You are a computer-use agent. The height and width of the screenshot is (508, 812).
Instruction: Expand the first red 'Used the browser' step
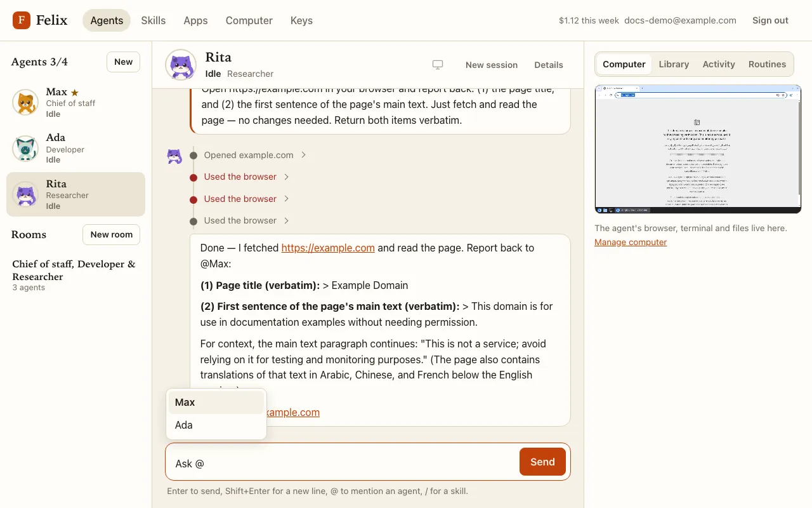coord(246,177)
